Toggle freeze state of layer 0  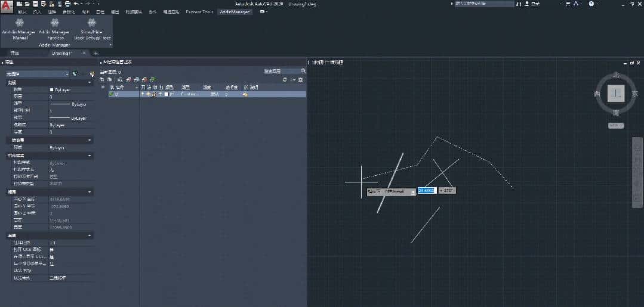(148, 94)
